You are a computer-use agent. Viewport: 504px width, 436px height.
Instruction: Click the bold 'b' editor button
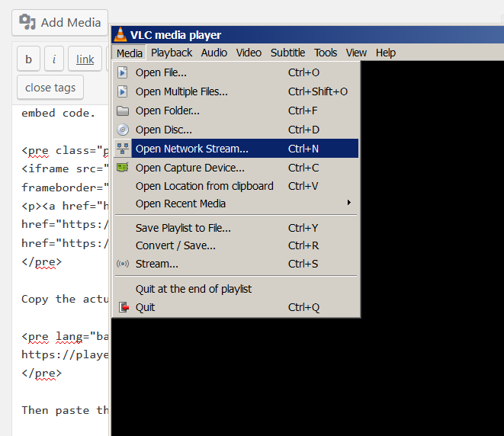pyautogui.click(x=29, y=59)
